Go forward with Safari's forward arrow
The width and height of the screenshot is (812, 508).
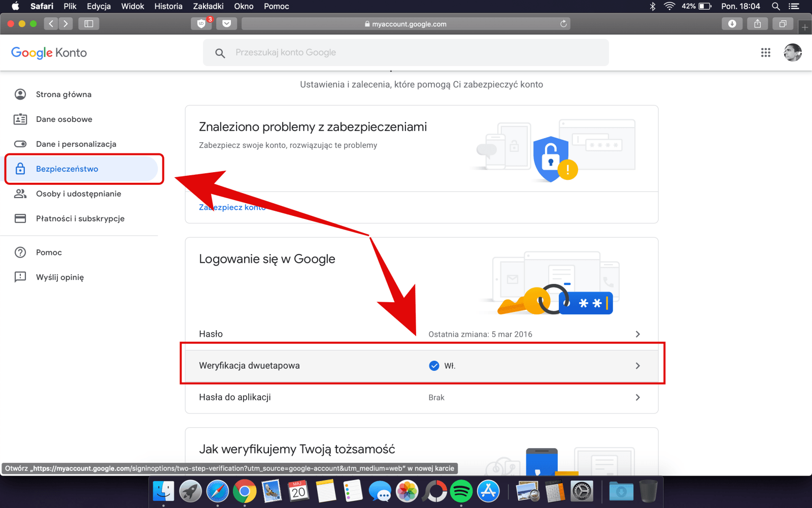pyautogui.click(x=65, y=23)
